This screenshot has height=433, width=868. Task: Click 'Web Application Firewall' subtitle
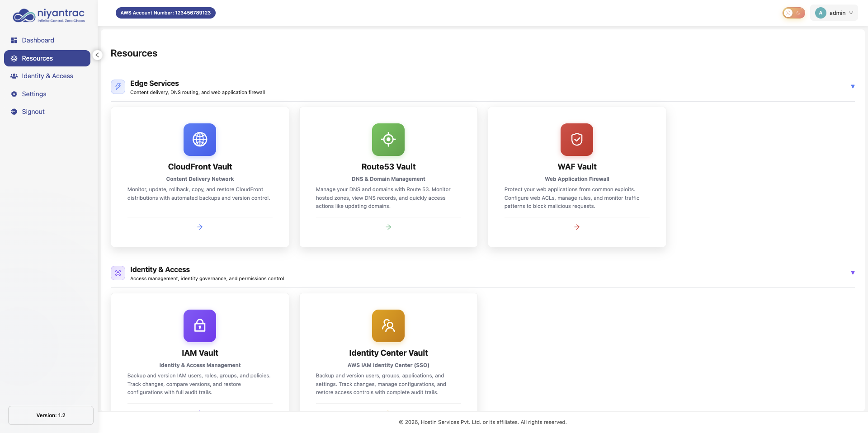pos(577,179)
